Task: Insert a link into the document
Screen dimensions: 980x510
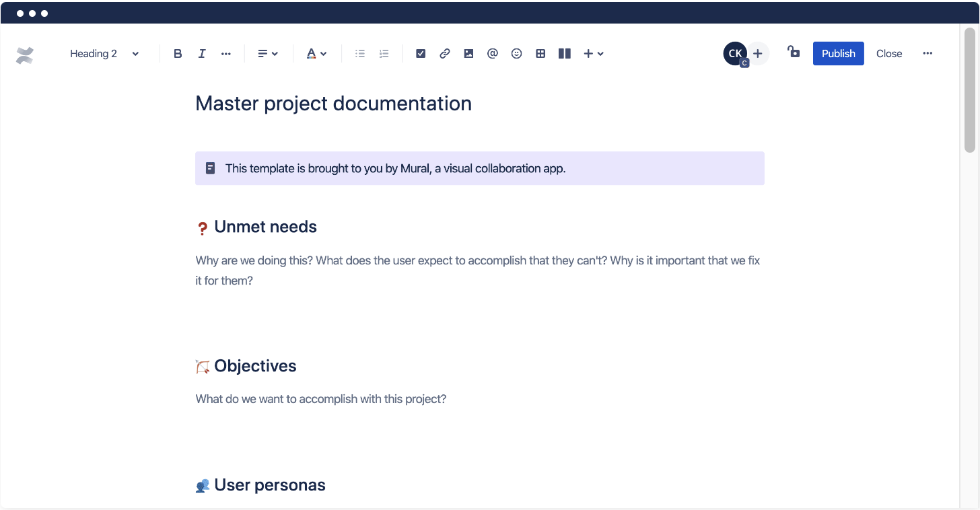Action: coord(444,53)
